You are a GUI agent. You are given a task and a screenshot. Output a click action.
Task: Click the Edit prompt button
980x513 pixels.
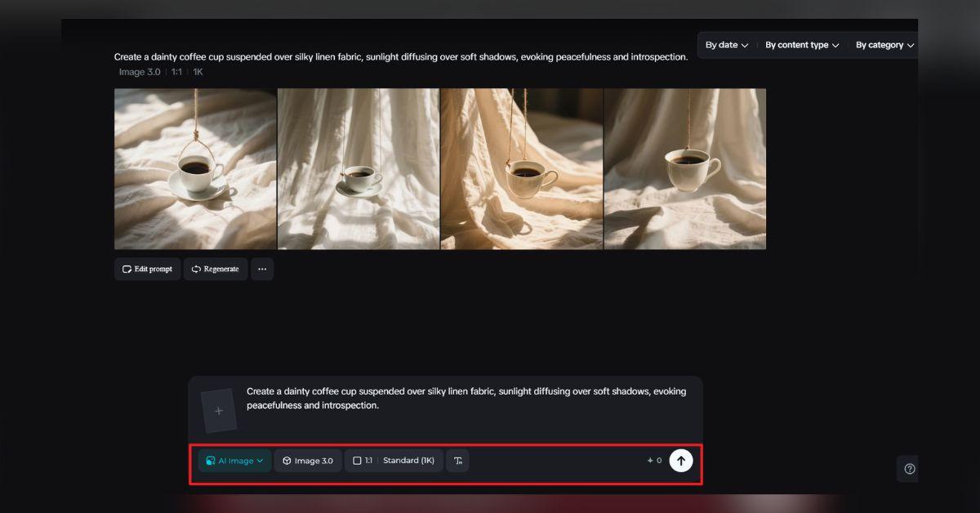pos(147,269)
